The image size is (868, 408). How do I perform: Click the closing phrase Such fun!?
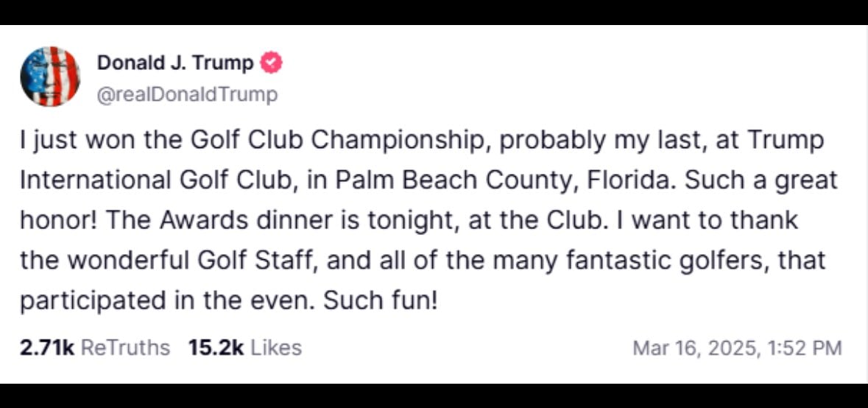(x=381, y=300)
